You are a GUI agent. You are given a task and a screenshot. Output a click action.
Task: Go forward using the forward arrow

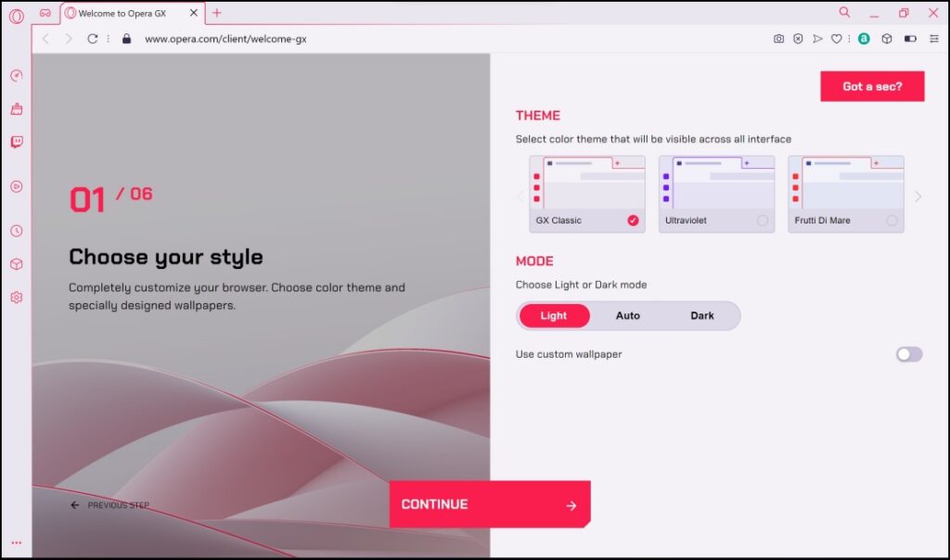69,39
